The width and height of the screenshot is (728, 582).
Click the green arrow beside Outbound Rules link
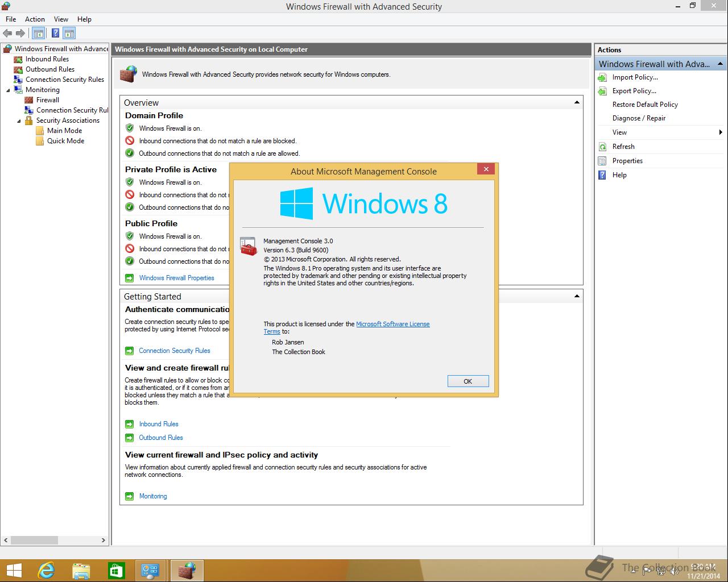[x=129, y=438]
